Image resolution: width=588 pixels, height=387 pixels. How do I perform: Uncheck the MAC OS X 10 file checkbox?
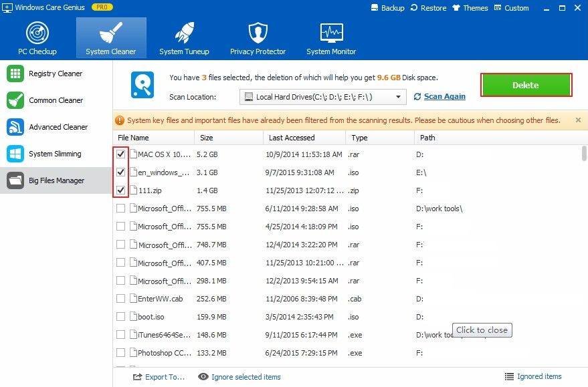121,154
